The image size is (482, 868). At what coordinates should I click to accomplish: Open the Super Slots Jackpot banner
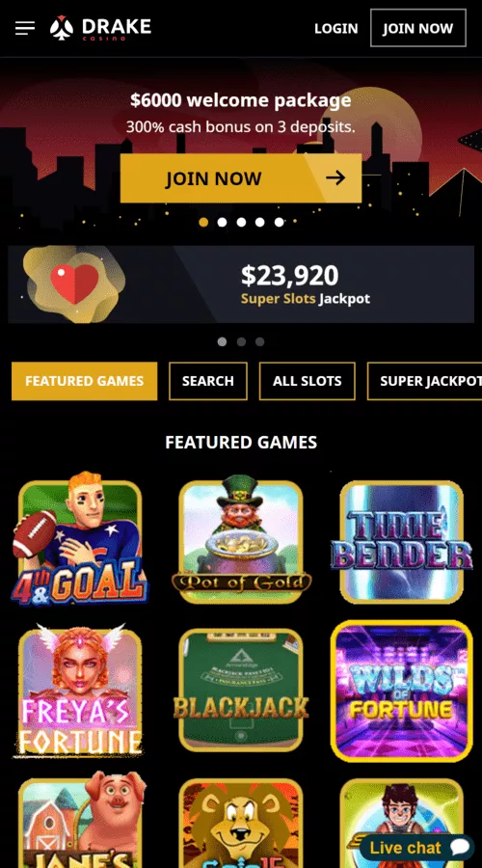coord(241,284)
